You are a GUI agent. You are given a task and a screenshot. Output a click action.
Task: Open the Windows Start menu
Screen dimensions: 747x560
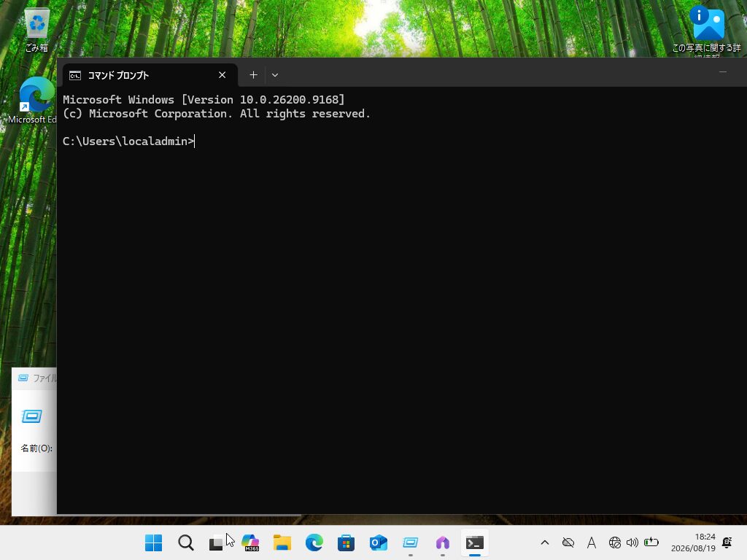(x=153, y=542)
